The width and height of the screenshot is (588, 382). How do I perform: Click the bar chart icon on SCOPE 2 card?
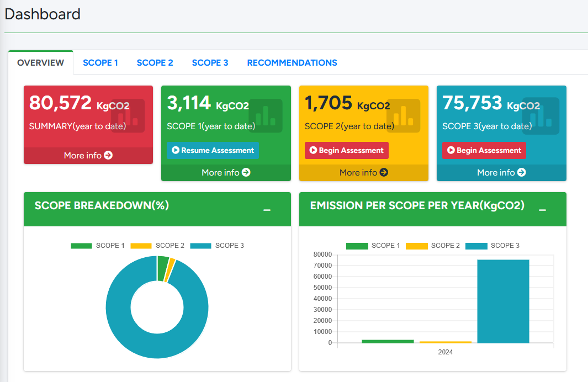[404, 116]
